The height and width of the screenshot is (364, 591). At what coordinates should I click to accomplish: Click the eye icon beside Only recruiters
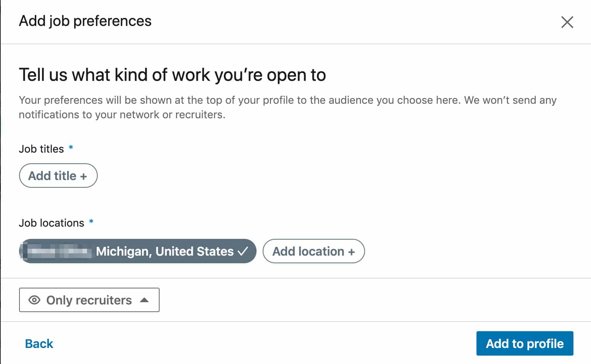(x=34, y=300)
